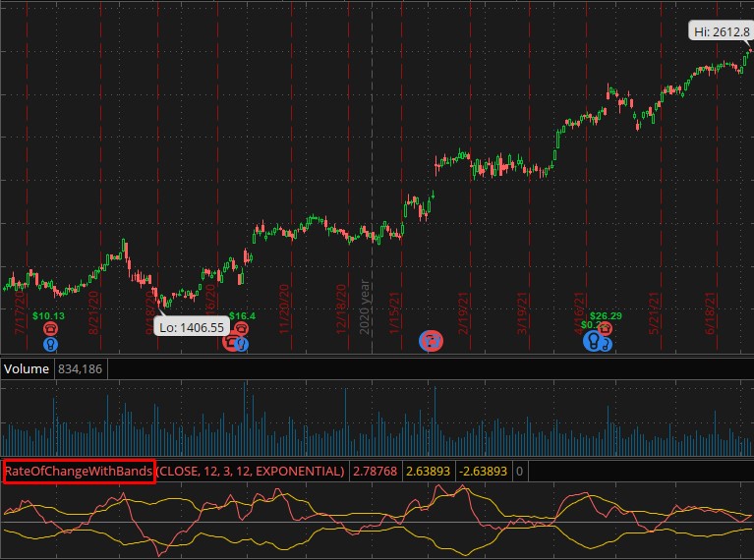Screen dimensions: 754x560
Task: Click the red event icon near 1/15/21
Action: (432, 341)
